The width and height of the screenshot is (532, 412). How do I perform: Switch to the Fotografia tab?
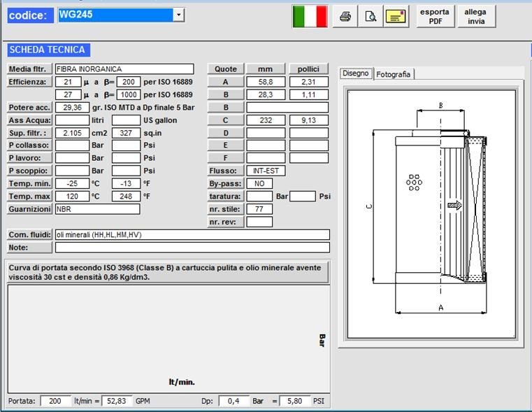pyautogui.click(x=394, y=74)
